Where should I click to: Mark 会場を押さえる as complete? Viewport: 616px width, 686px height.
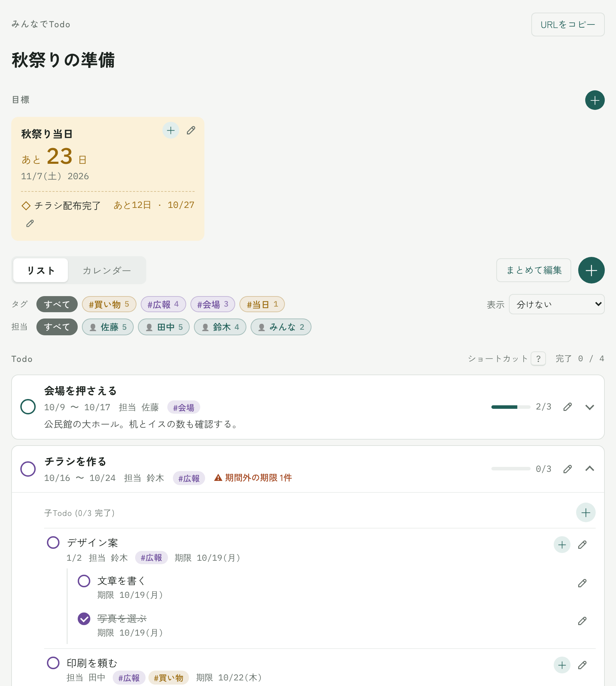(28, 407)
